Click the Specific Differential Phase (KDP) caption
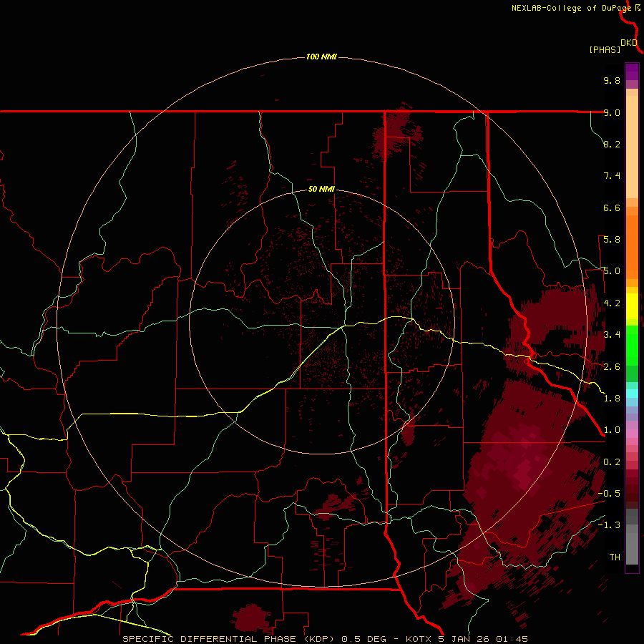Image resolution: width=644 pixels, height=644 pixels. (x=230, y=639)
